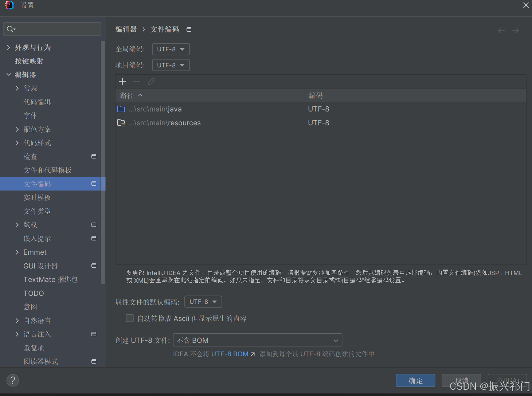Enable 自动转换成 Ascii checkbox

pos(130,318)
